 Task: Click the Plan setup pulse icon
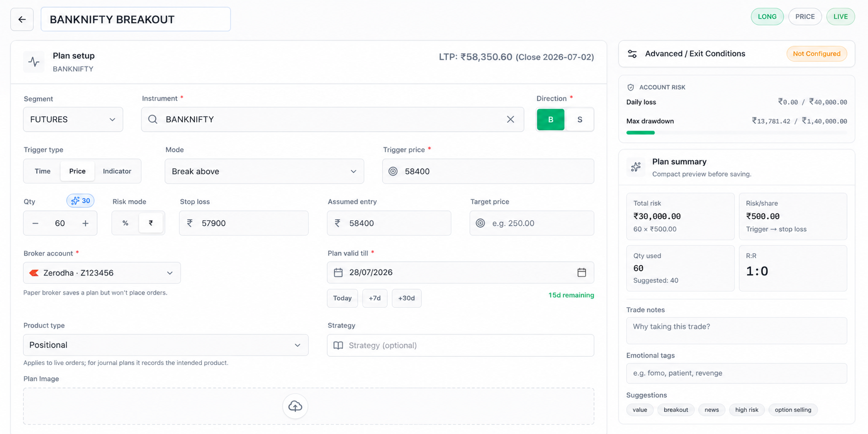coord(34,62)
